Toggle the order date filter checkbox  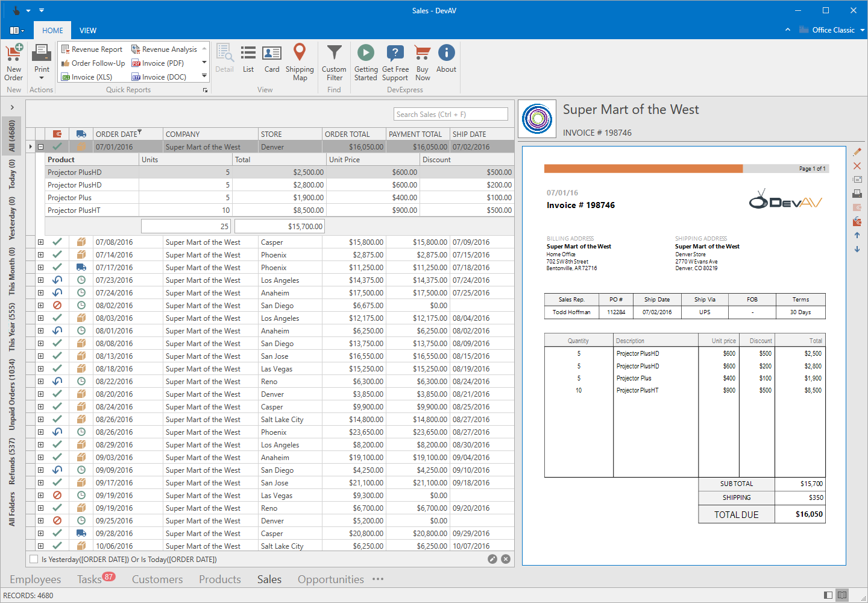[x=34, y=559]
